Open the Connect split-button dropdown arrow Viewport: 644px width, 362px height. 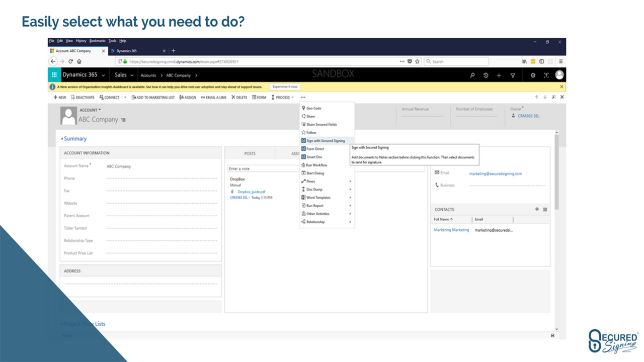pyautogui.click(x=125, y=97)
